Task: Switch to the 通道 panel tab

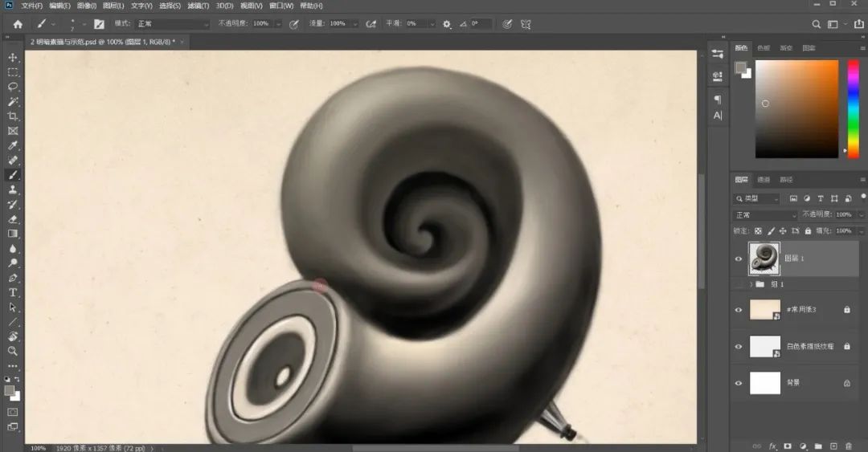Action: click(x=764, y=180)
